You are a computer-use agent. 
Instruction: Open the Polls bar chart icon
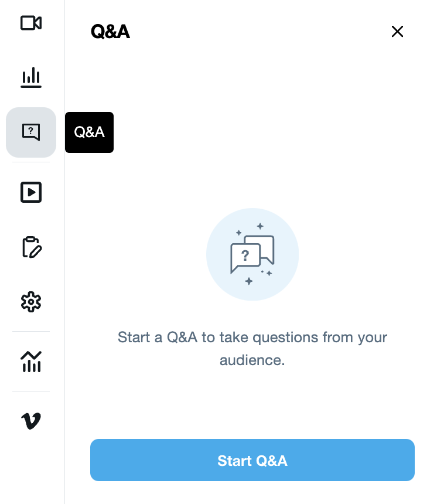pos(31,77)
